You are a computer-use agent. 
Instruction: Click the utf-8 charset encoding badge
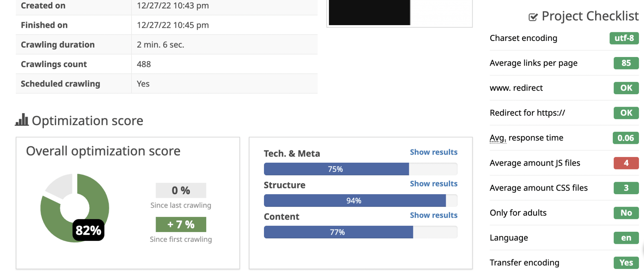624,38
